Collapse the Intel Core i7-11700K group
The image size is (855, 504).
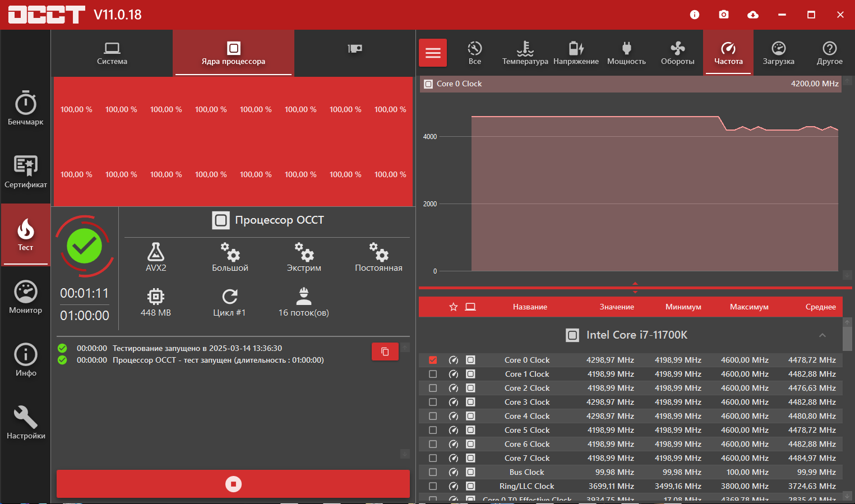pyautogui.click(x=822, y=335)
